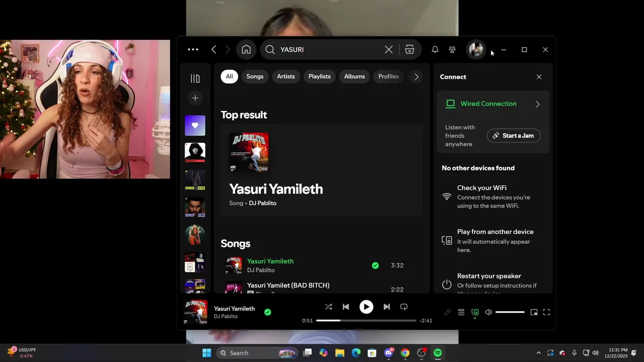Skip to the previous track
Viewport: 644px width, 362px height.
(346, 307)
